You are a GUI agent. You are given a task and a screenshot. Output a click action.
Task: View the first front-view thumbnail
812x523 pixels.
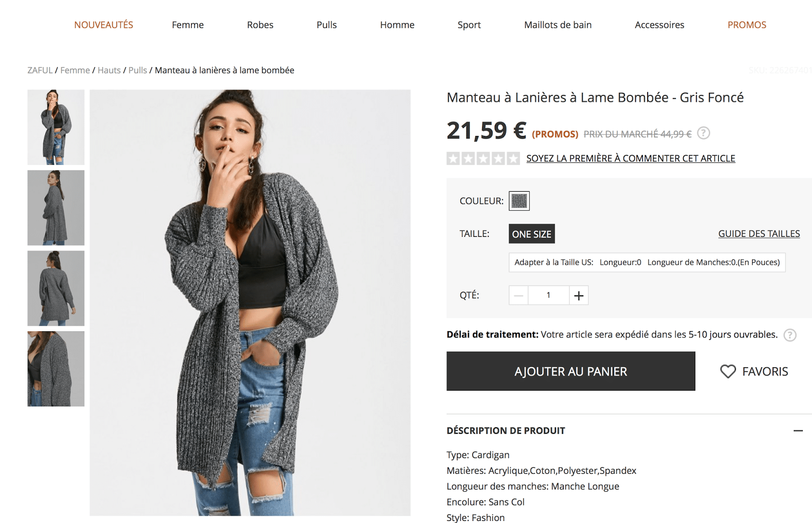tap(56, 127)
